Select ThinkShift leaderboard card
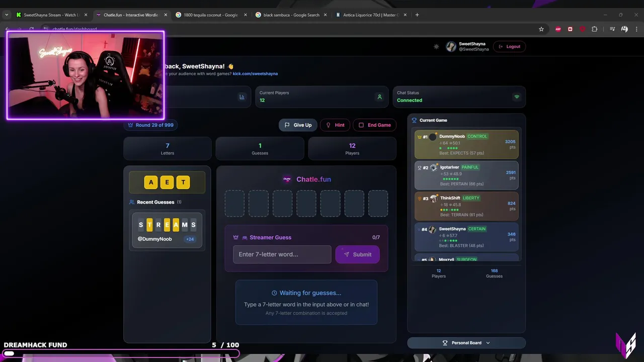Screen dimensions: 644x362 coord(466,206)
